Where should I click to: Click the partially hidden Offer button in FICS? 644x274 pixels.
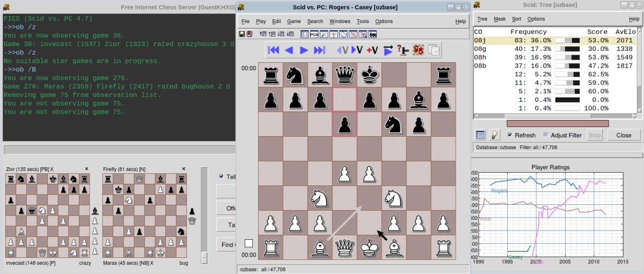point(226,208)
